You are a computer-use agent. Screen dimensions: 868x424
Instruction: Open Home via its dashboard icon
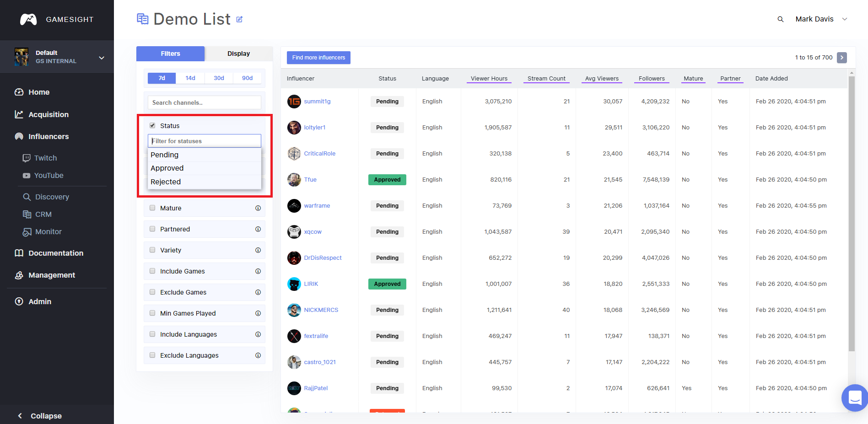click(19, 92)
